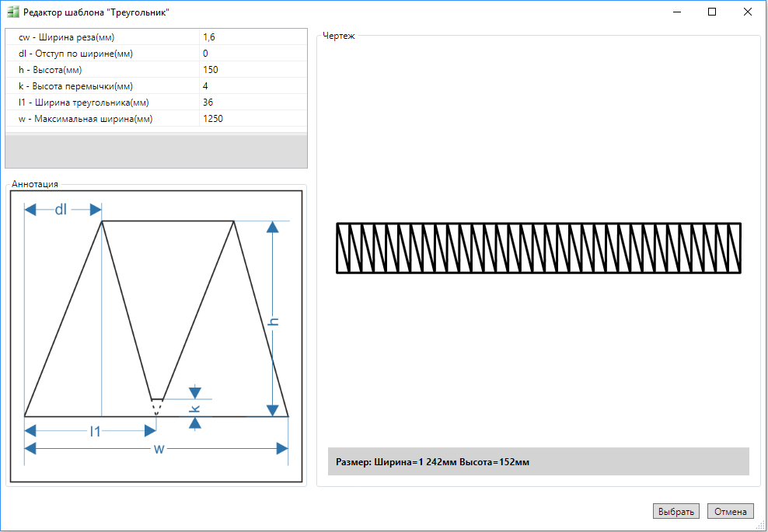Click the 'Аннотация' group heading
The image size is (768, 532).
coord(35,184)
